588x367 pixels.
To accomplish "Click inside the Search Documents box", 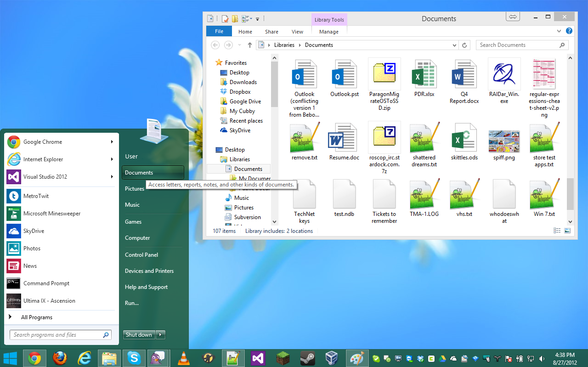I will (x=519, y=45).
